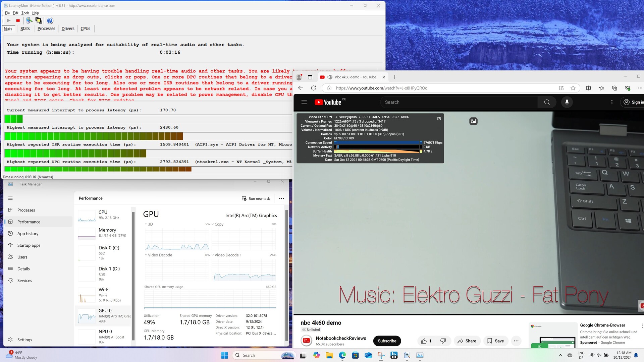644x362 pixels.
Task: Expand the Copy graph dropdown
Action: coord(213,224)
